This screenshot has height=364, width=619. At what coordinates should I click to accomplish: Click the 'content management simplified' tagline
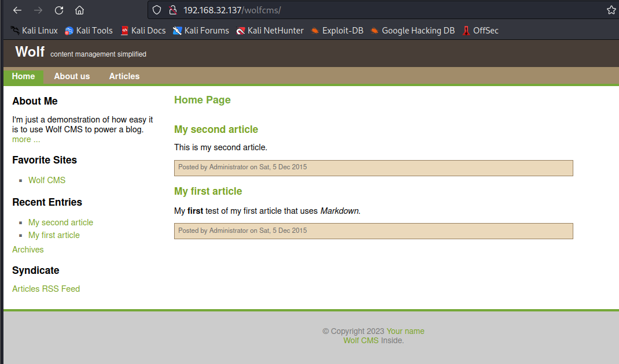coord(98,54)
